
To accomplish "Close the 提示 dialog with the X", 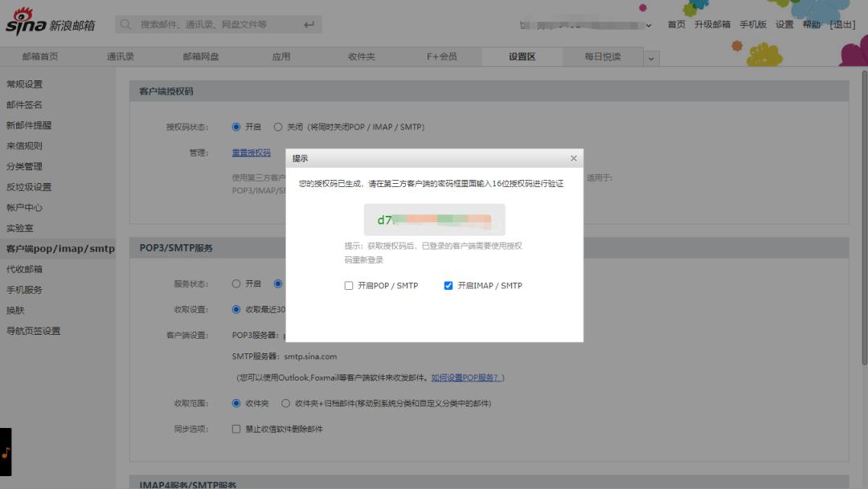I will (x=573, y=158).
